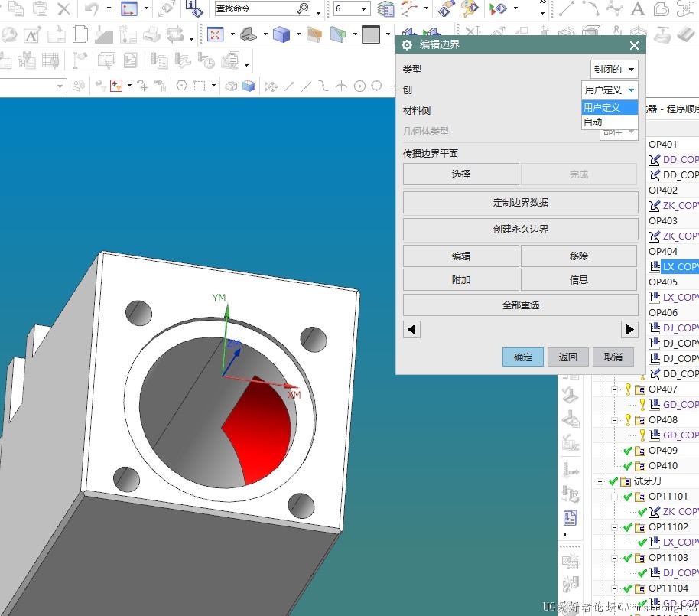The width and height of the screenshot is (699, 616).
Task: Click the previous boundary left arrow button
Action: (x=411, y=330)
